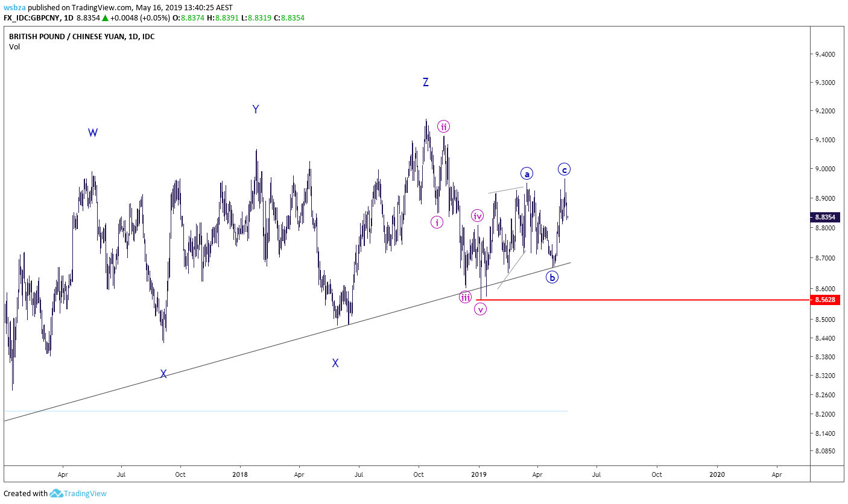Click the 9.4000 price axis label
Viewport: 848px width, 504px height.
coord(824,54)
